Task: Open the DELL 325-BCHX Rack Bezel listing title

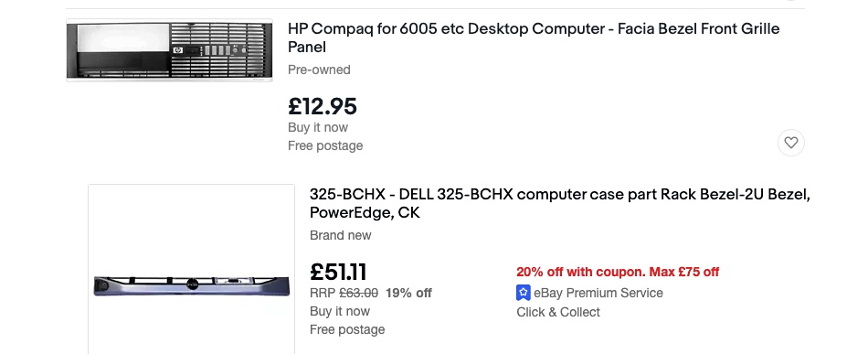Action: pyautogui.click(x=560, y=203)
